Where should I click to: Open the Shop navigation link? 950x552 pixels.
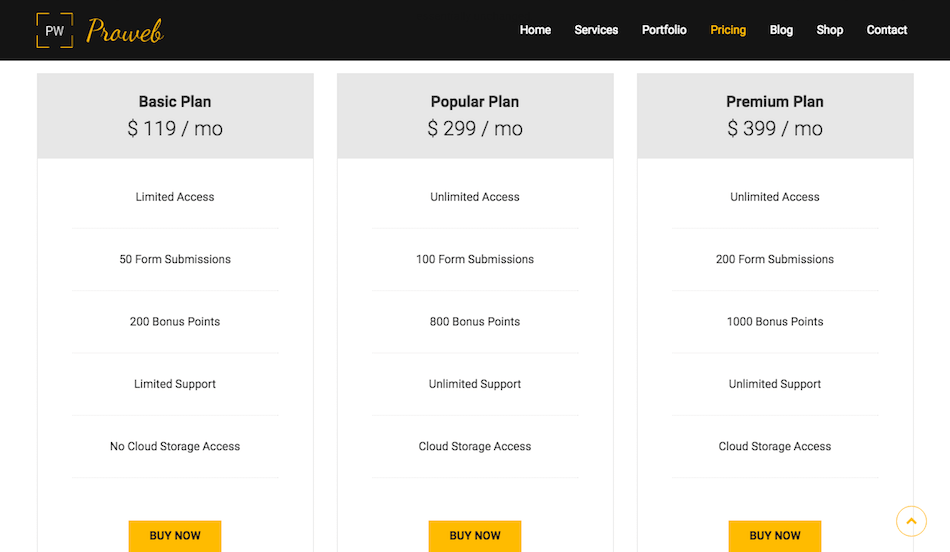click(x=829, y=30)
